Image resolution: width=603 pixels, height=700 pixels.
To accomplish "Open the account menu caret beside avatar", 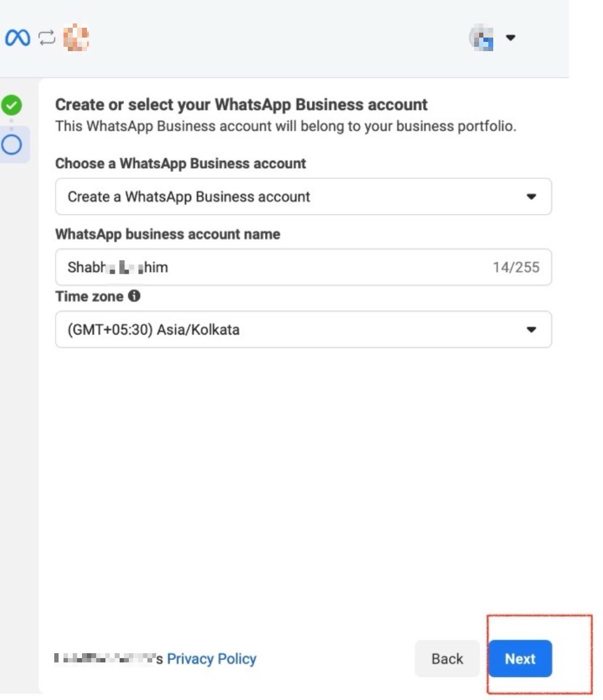I will 510,38.
